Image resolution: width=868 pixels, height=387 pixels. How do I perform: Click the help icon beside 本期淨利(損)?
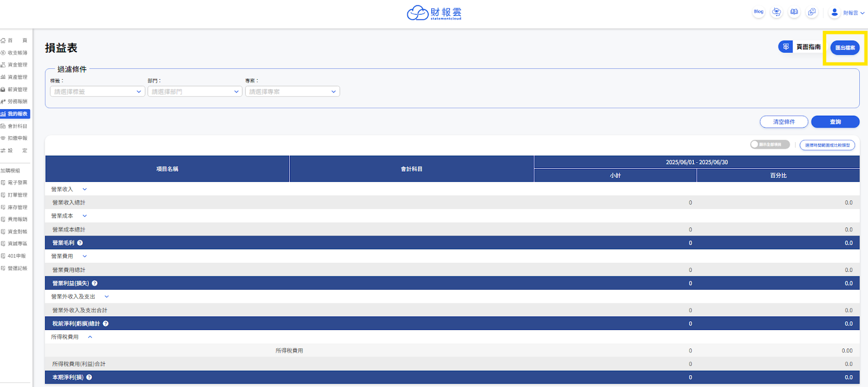89,377
